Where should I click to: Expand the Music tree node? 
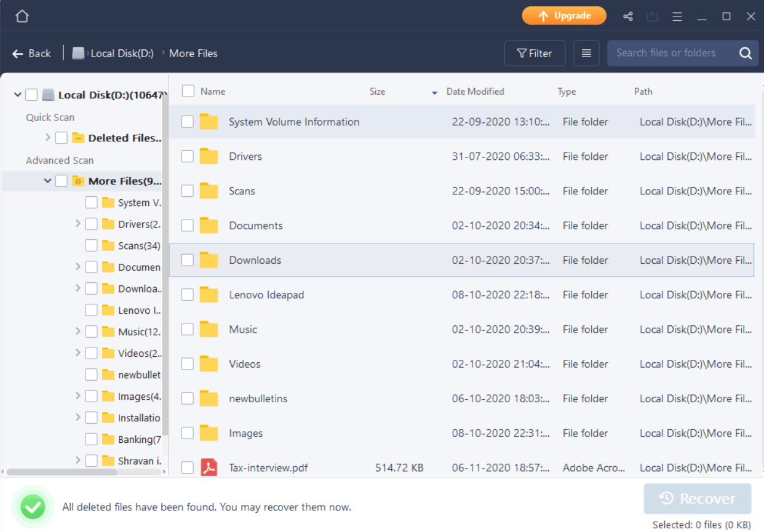pos(78,332)
